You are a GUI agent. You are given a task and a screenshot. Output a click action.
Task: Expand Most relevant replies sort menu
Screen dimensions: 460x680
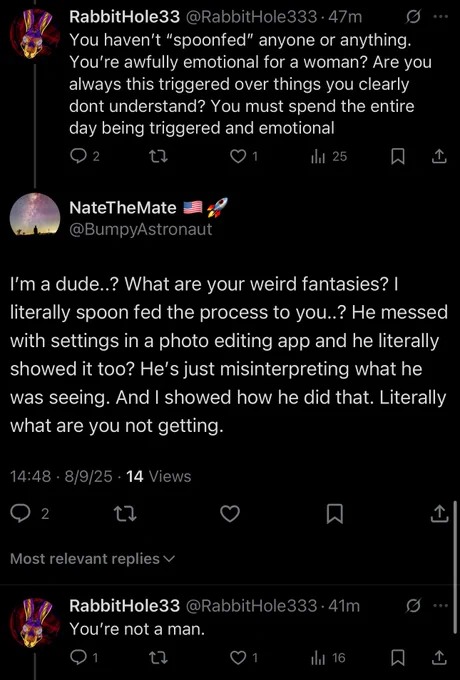pyautogui.click(x=92, y=559)
